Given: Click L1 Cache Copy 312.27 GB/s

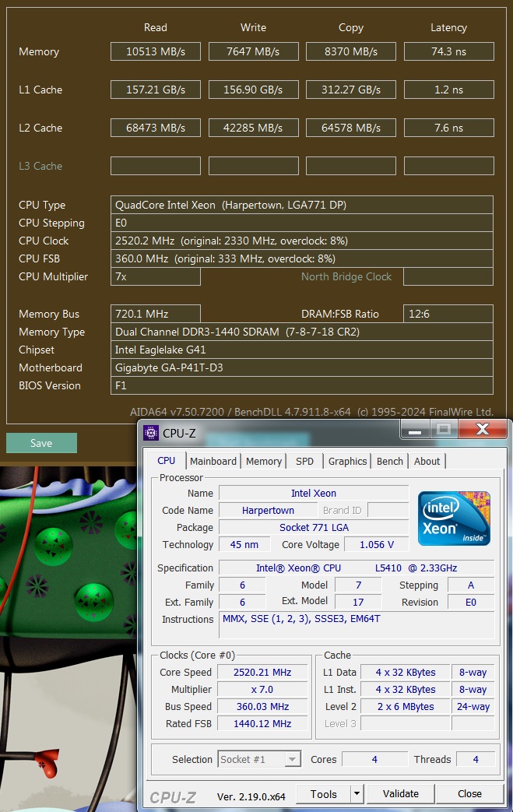Looking at the screenshot, I should point(351,90).
